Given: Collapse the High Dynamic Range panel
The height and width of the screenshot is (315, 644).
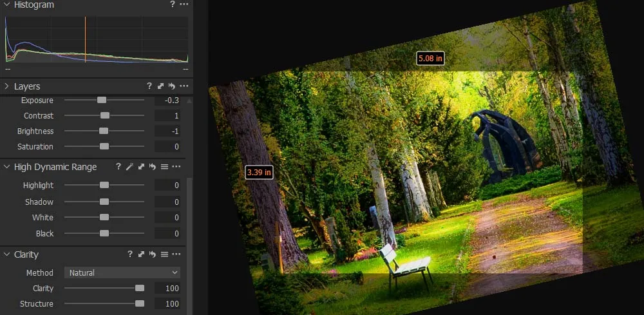Looking at the screenshot, I should pyautogui.click(x=6, y=167).
